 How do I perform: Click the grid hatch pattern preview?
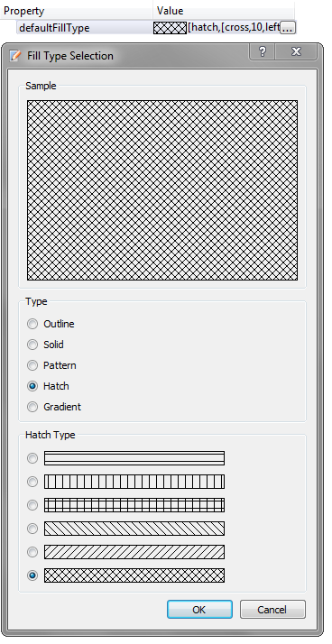(x=134, y=505)
